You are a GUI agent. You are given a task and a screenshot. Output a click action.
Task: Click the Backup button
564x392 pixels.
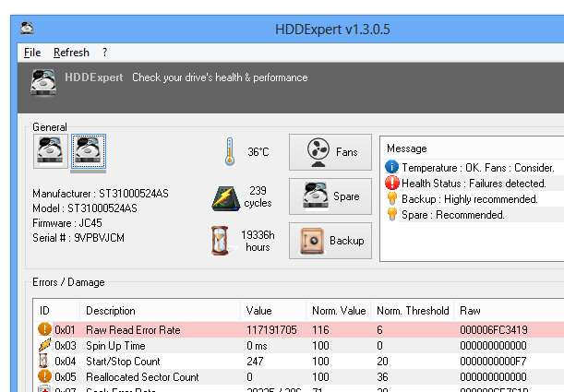(330, 241)
